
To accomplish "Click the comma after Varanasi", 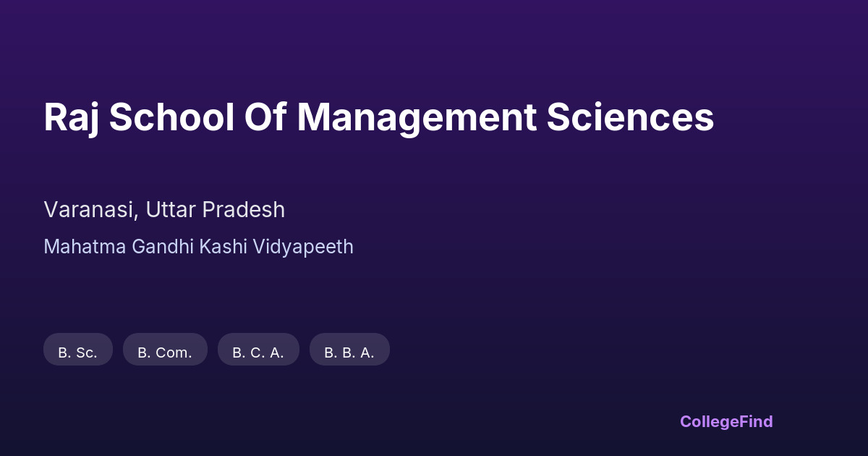I will (137, 216).
